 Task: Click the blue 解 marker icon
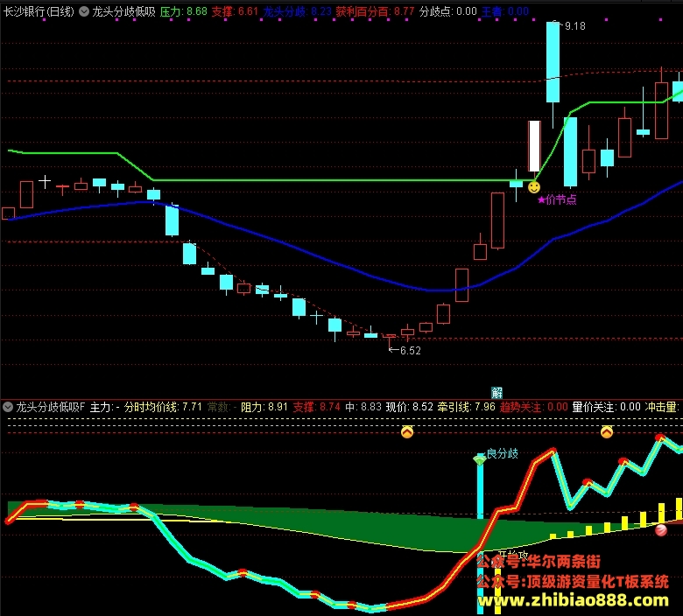496,393
